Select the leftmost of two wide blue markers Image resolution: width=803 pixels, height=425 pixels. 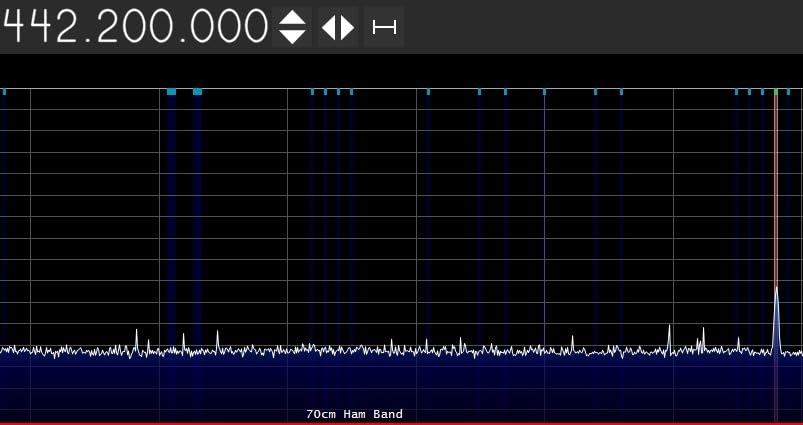(x=172, y=92)
